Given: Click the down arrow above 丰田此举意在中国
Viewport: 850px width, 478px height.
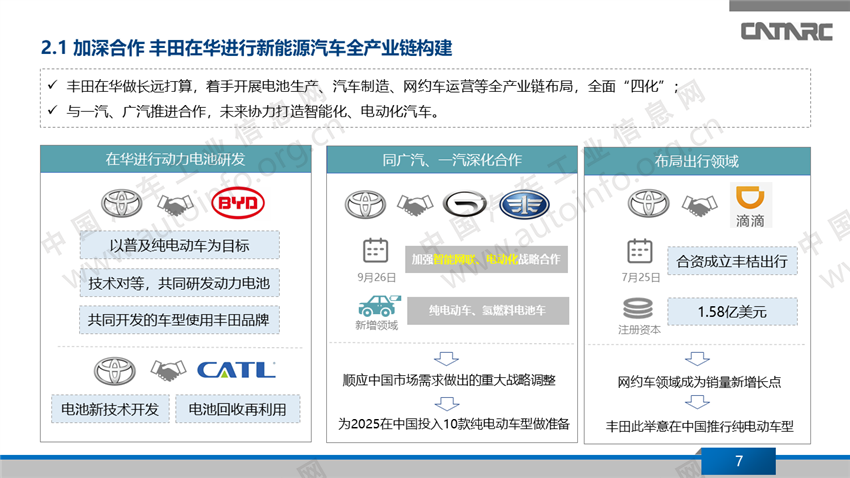Looking at the screenshot, I should tap(697, 402).
